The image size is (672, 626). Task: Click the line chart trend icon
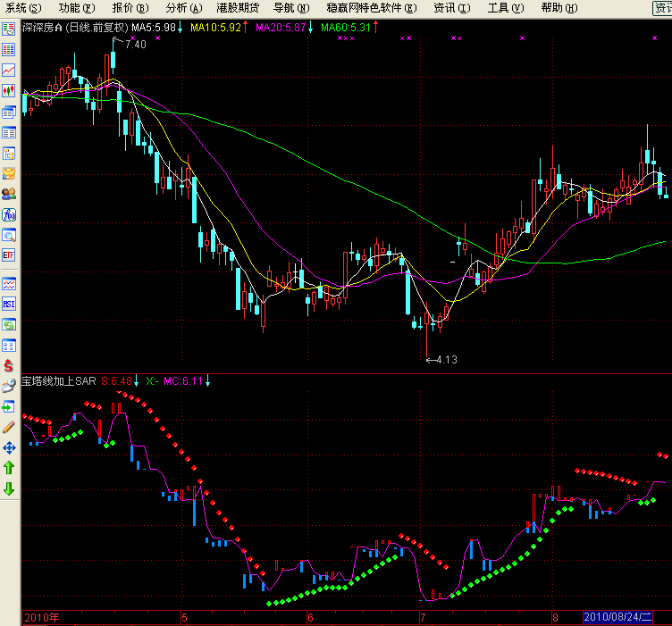coord(9,70)
